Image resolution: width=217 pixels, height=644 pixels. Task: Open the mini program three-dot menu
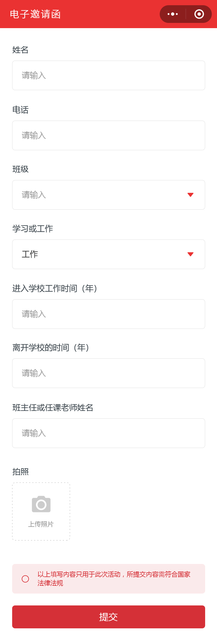pos(173,14)
